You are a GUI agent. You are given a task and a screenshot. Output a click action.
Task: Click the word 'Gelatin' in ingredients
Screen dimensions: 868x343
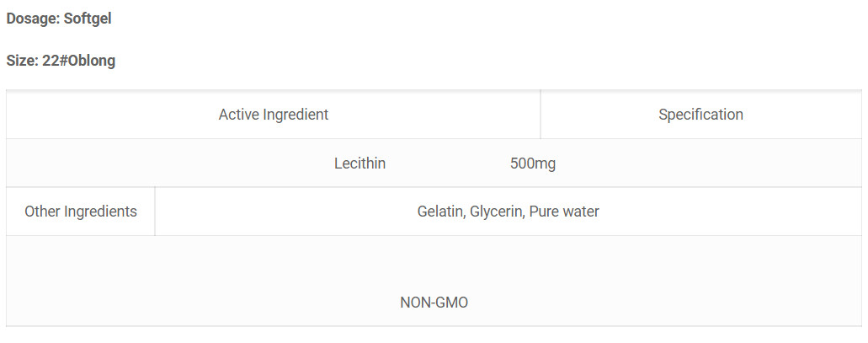(441, 212)
